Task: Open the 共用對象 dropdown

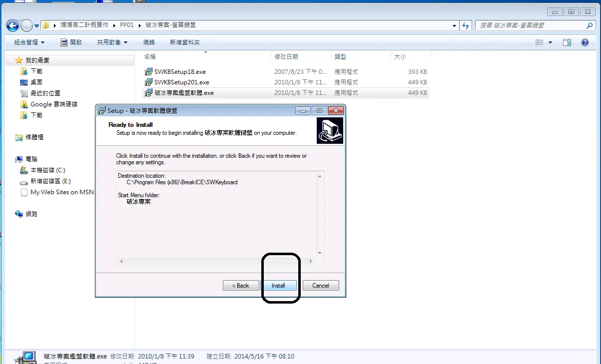Action: coord(112,42)
